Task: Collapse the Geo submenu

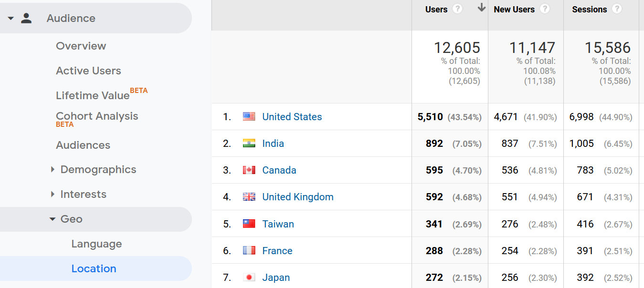Action: 53,219
